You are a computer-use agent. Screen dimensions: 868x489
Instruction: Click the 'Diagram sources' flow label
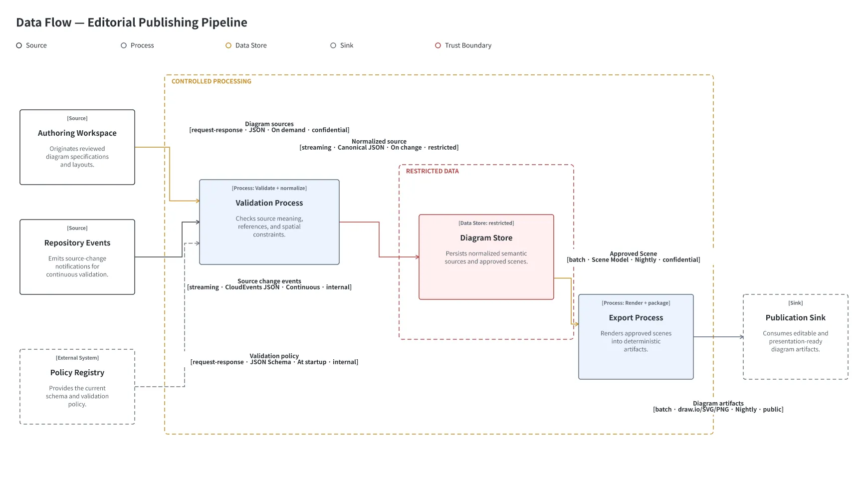click(269, 124)
